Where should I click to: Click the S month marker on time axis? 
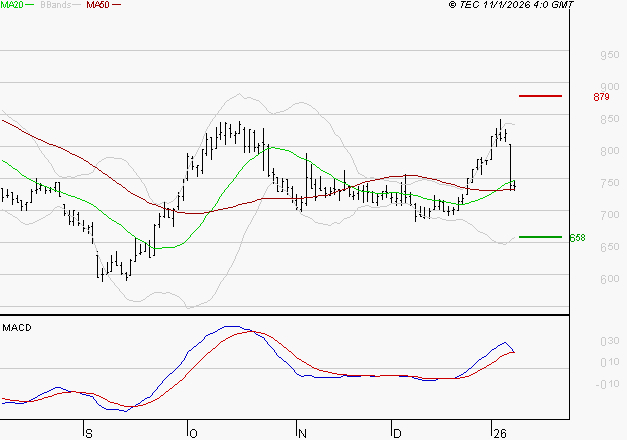88,433
